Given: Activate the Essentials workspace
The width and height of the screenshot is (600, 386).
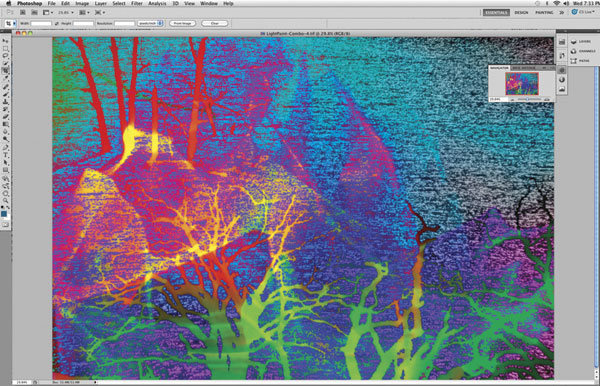Looking at the screenshot, I should (496, 12).
